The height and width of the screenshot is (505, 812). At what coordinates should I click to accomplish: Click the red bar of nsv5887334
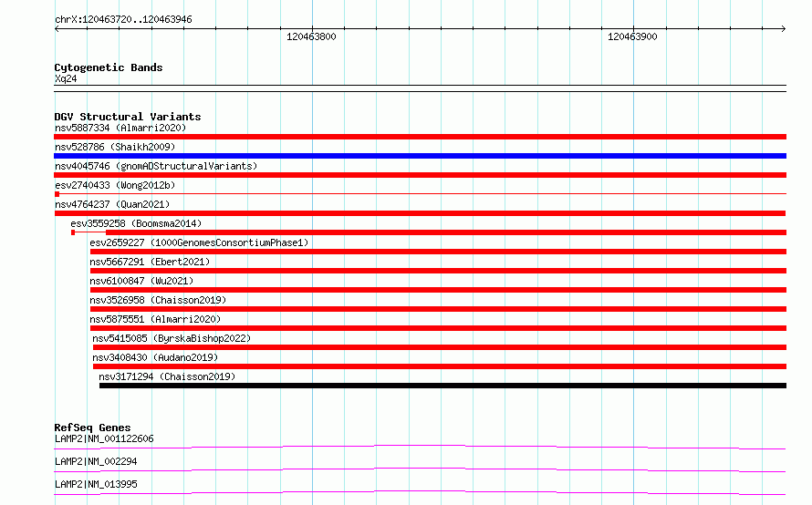click(420, 137)
